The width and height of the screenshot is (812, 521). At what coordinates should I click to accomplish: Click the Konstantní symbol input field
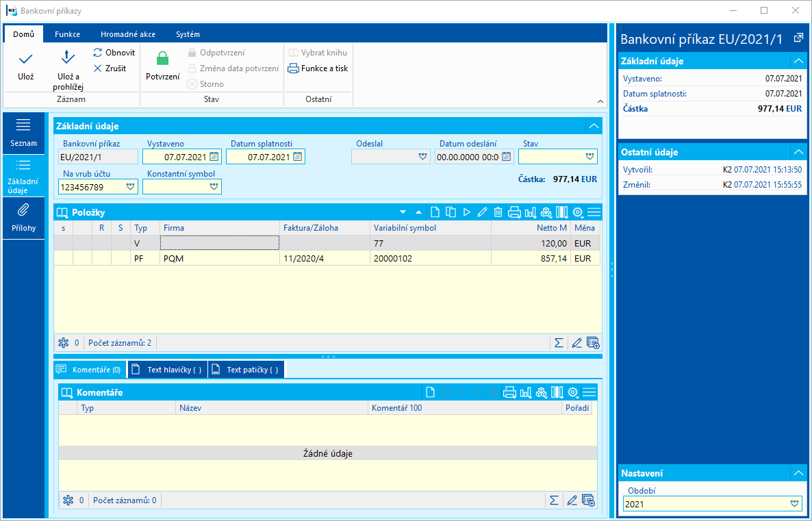click(176, 186)
